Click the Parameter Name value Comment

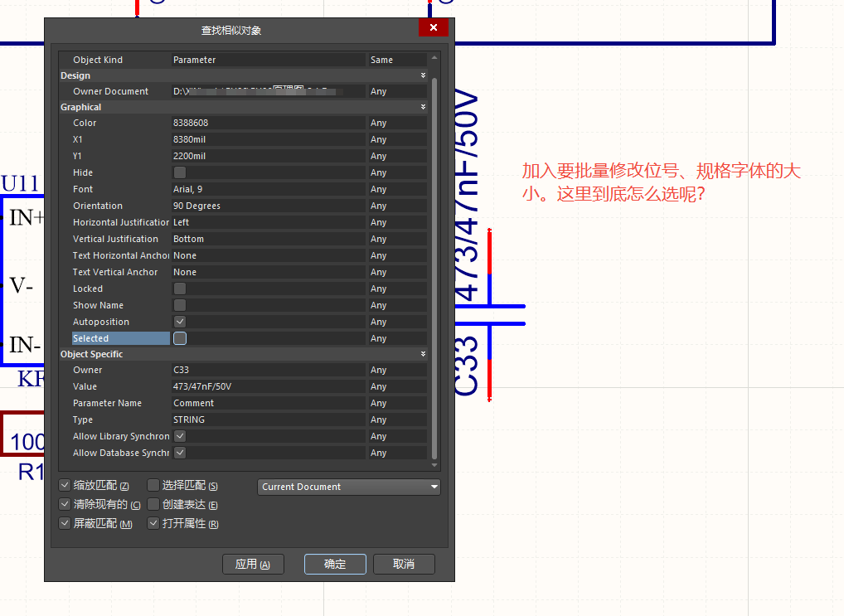point(268,403)
